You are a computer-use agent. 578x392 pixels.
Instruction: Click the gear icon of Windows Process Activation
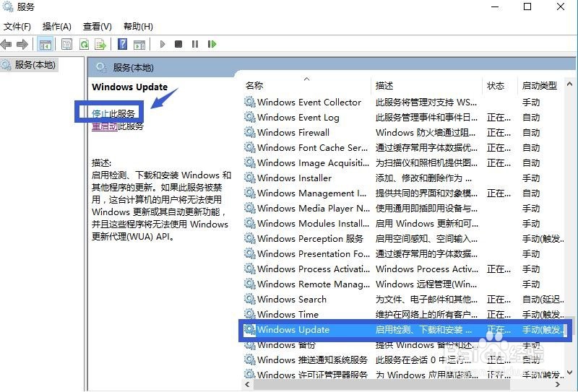click(x=250, y=269)
